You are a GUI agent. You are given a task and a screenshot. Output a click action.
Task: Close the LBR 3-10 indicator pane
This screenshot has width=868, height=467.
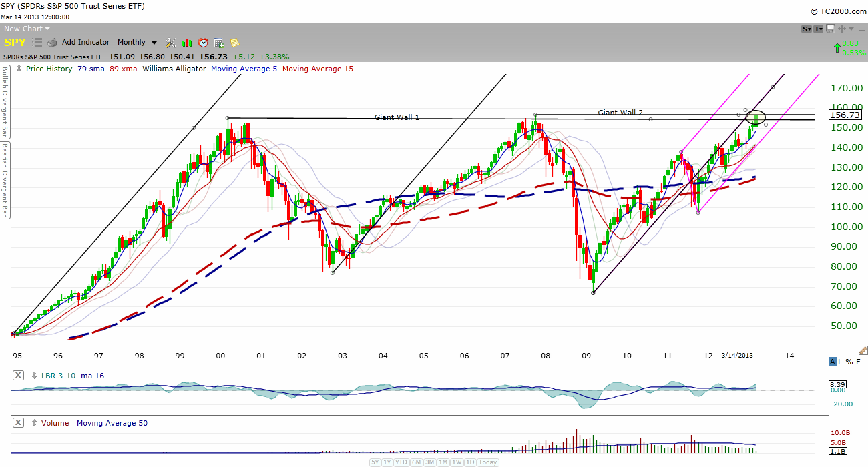coord(18,376)
